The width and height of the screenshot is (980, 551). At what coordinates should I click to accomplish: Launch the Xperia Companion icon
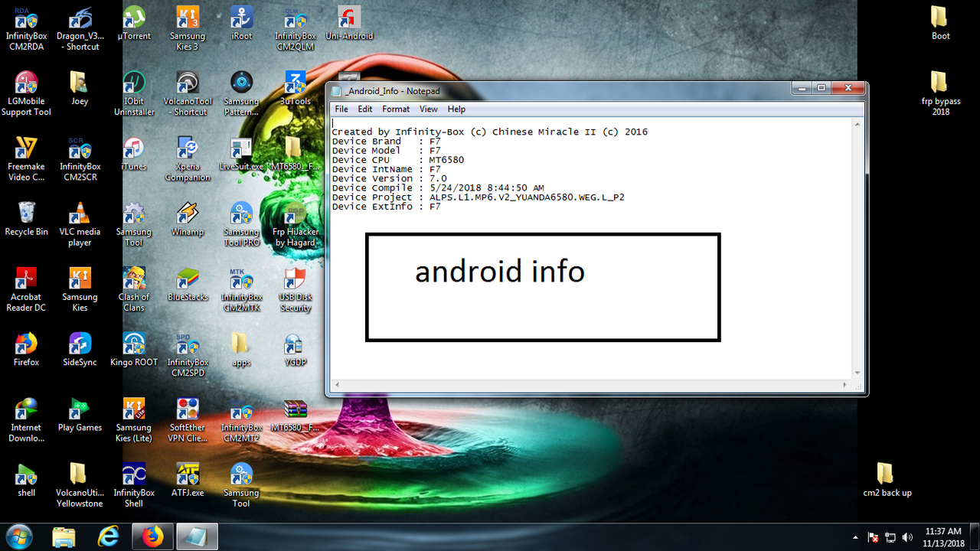[188, 158]
